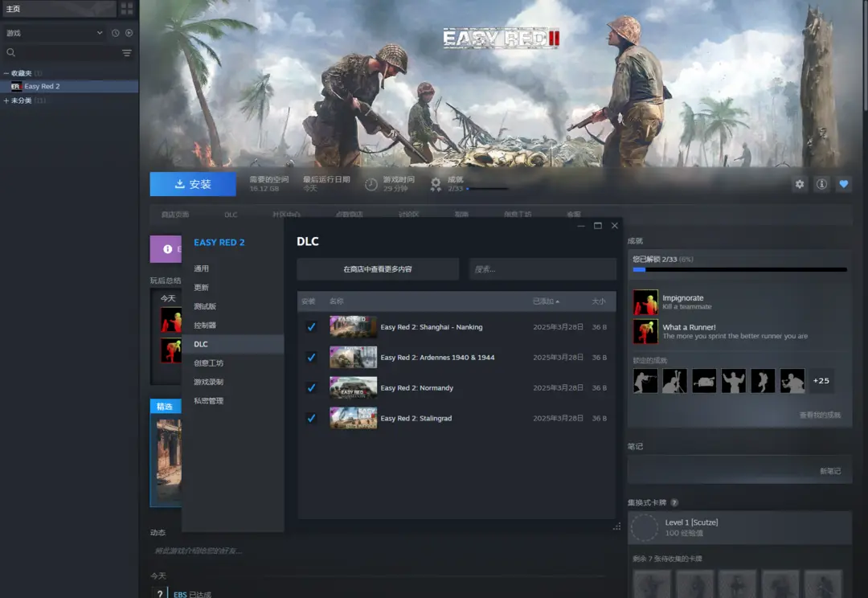The height and width of the screenshot is (598, 868).
Task: Open the library grid view icon
Action: click(127, 8)
